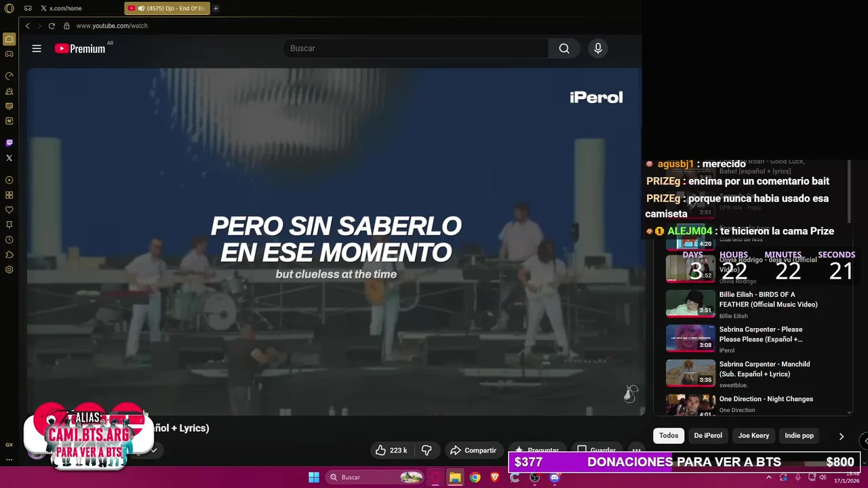
Task: Launch Brave browser from the taskbar
Action: tap(495, 477)
